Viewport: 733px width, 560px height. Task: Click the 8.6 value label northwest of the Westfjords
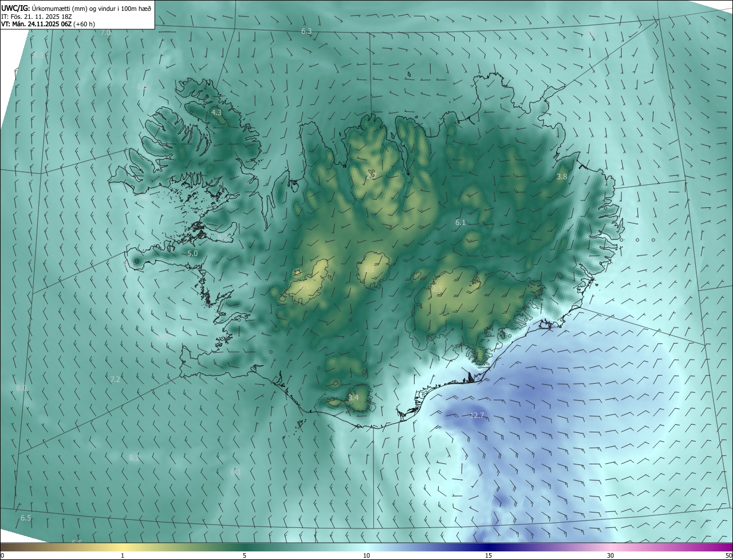click(142, 86)
